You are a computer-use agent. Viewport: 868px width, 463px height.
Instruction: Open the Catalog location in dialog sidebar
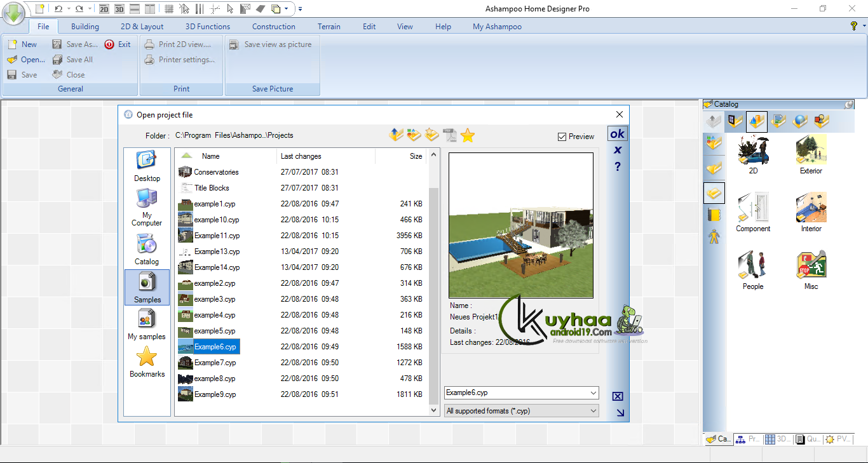[x=147, y=250]
